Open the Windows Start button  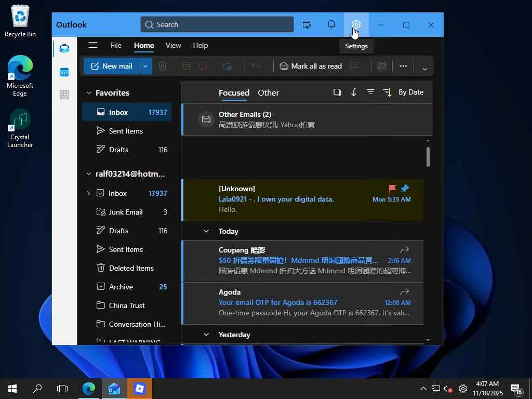pos(12,389)
